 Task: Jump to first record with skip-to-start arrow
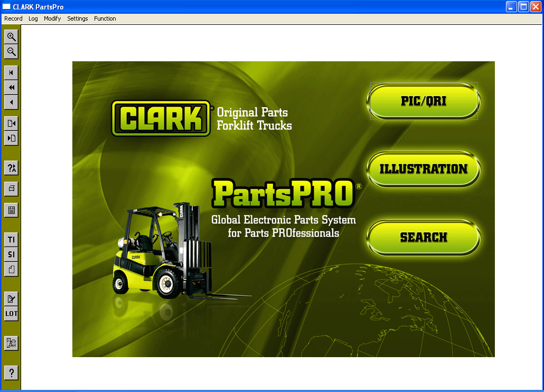click(x=11, y=72)
